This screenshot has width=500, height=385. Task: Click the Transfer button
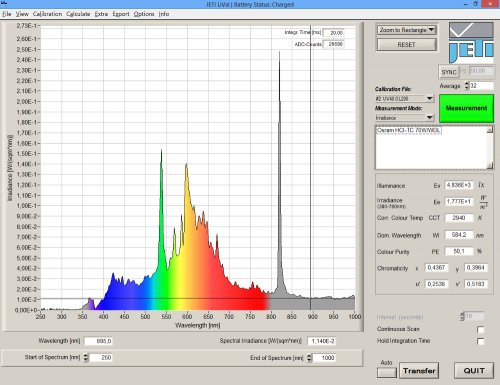click(x=419, y=371)
